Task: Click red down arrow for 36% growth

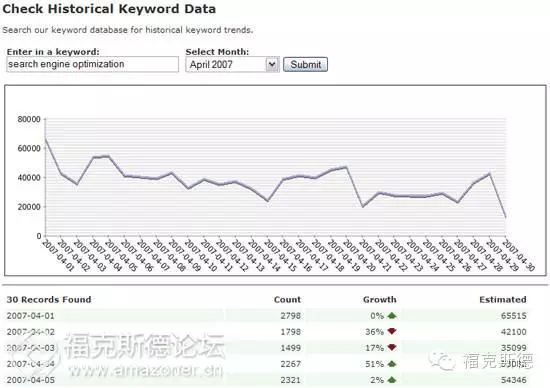Action: pyautogui.click(x=392, y=331)
